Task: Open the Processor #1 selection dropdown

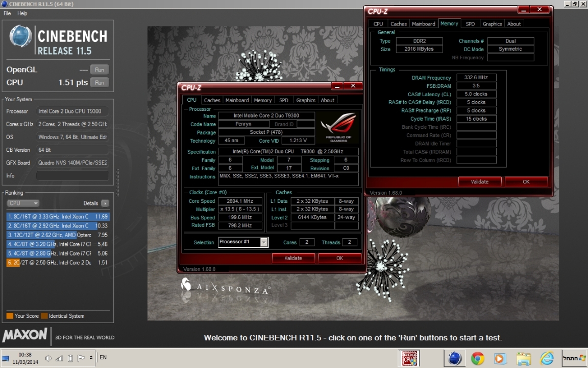Action: (264, 242)
